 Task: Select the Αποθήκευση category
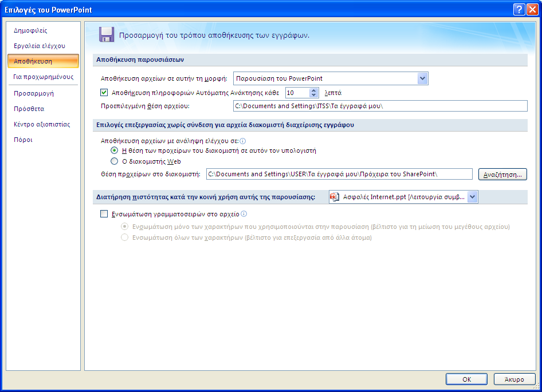[x=43, y=61]
